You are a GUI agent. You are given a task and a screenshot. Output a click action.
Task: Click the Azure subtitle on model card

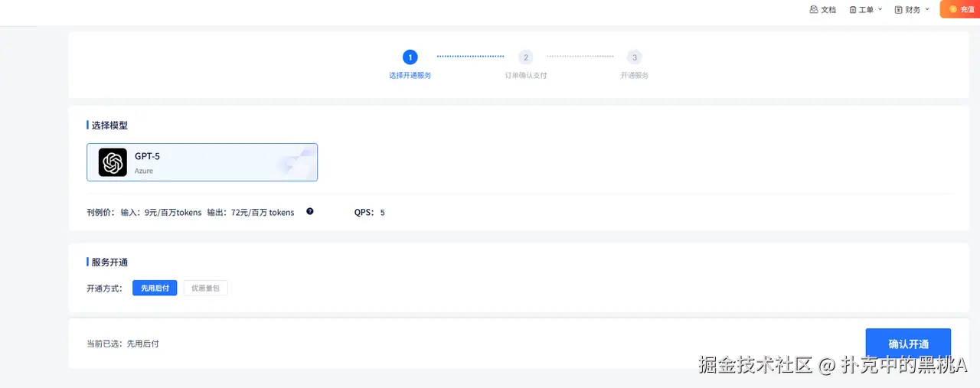pos(144,171)
